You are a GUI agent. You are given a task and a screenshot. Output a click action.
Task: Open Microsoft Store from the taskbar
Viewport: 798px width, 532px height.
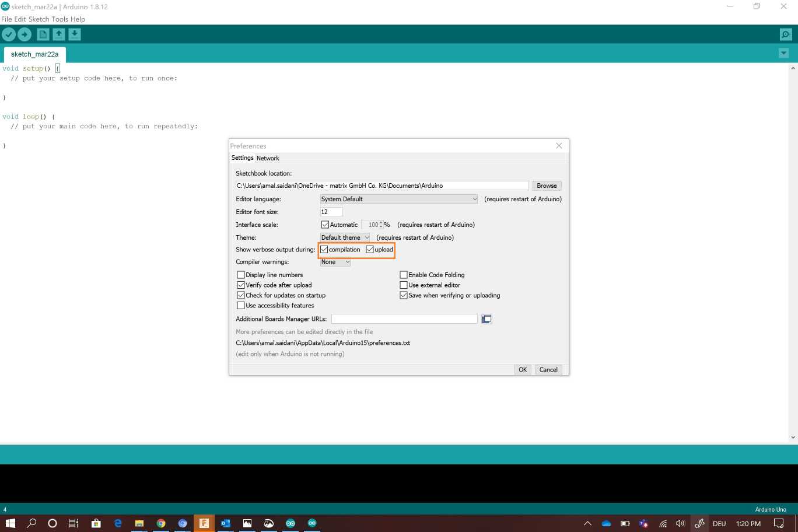click(x=96, y=523)
